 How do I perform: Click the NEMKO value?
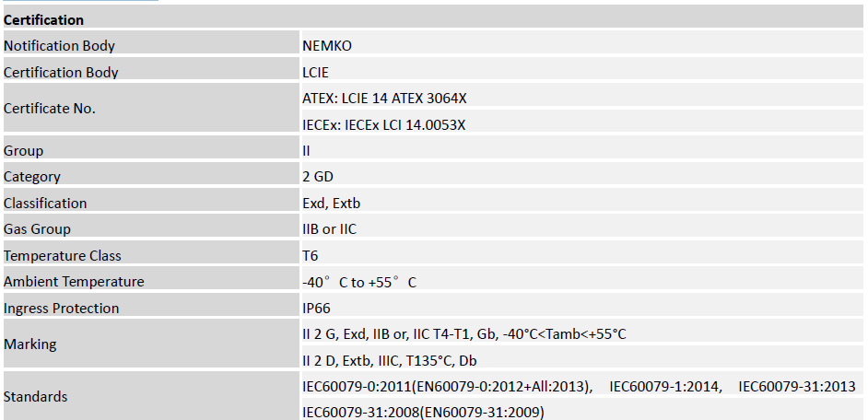pos(327,45)
